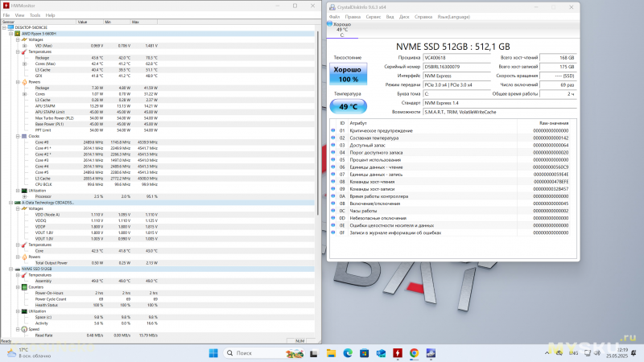Expand the VID (Max) row
The width and height of the screenshot is (644, 362).
pyautogui.click(x=25, y=46)
